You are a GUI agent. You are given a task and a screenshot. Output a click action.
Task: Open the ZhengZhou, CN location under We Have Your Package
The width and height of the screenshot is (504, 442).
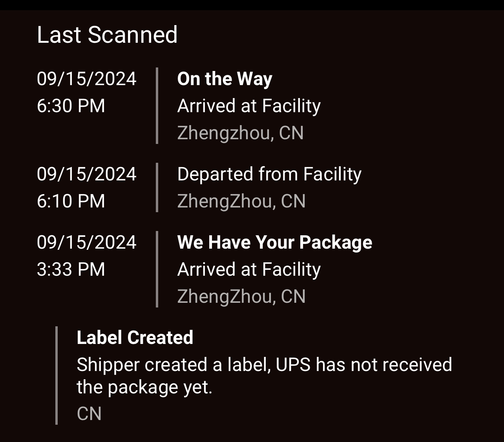pyautogui.click(x=241, y=296)
